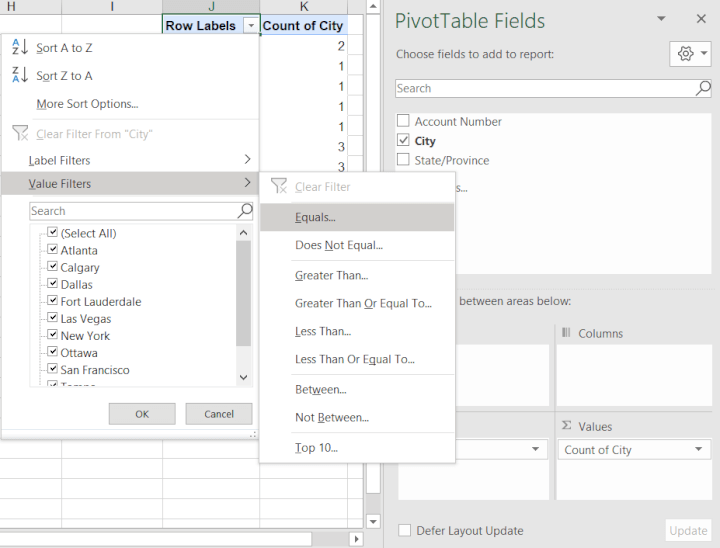Click the city list scrollbar down arrow
The height and width of the screenshot is (548, 720).
click(x=244, y=377)
